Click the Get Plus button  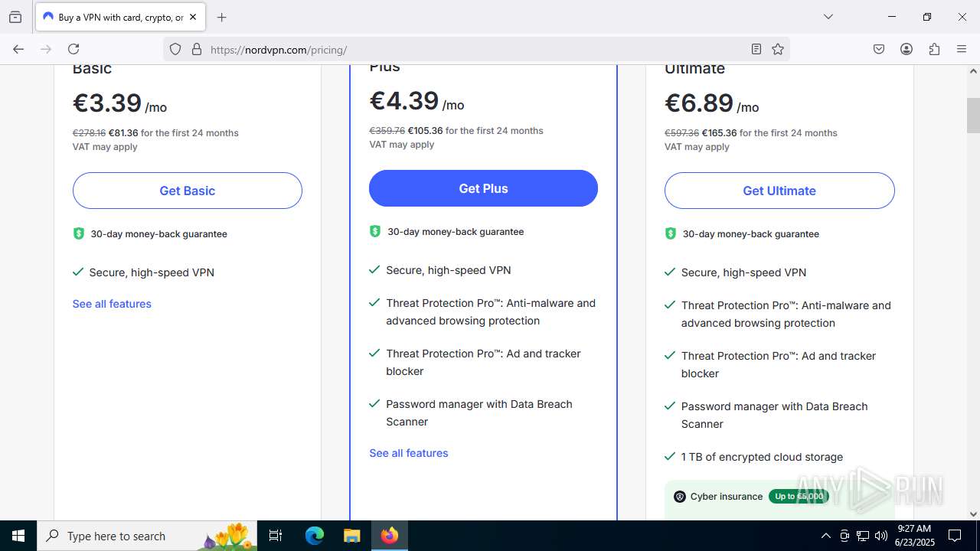pos(483,188)
